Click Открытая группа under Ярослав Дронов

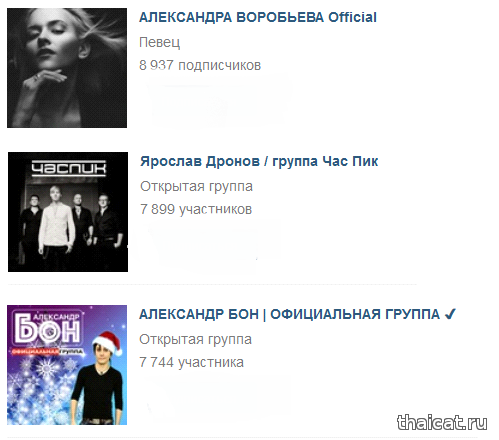(196, 186)
